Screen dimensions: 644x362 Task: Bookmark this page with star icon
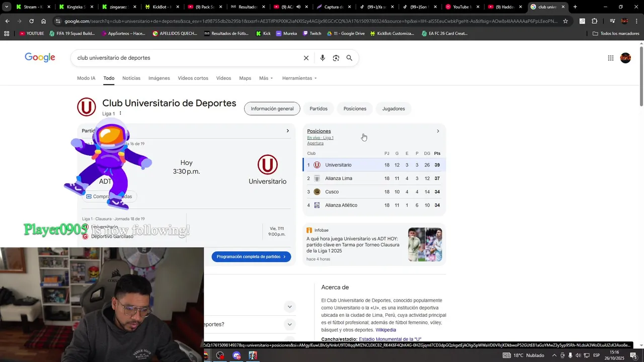566,21
